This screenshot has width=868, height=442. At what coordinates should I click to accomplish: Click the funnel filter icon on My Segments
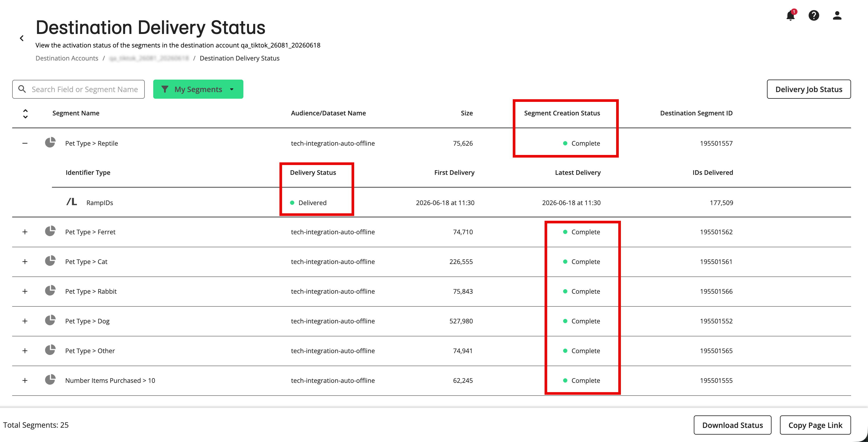click(165, 89)
